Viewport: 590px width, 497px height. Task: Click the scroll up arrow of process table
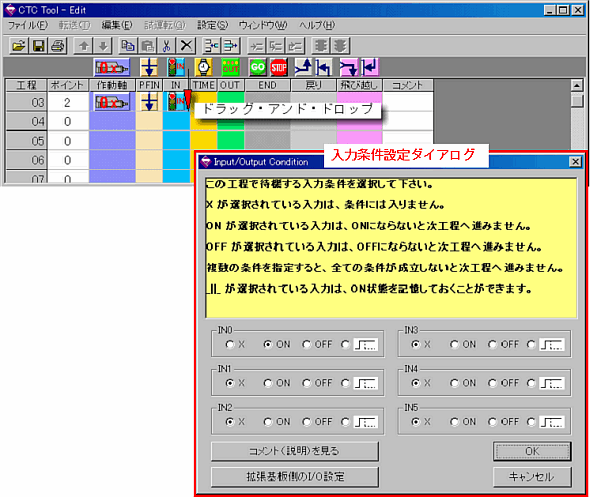[x=577, y=85]
